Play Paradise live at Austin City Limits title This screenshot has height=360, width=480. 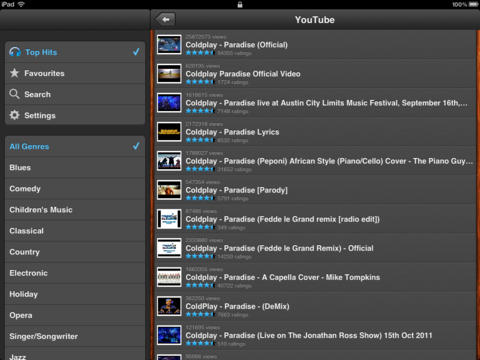[x=327, y=103]
